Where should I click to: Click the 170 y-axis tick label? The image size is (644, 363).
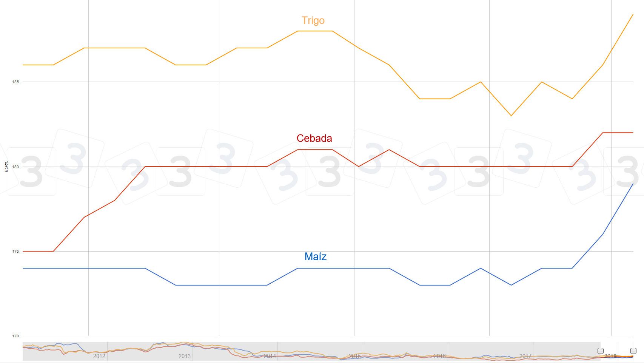coord(15,336)
